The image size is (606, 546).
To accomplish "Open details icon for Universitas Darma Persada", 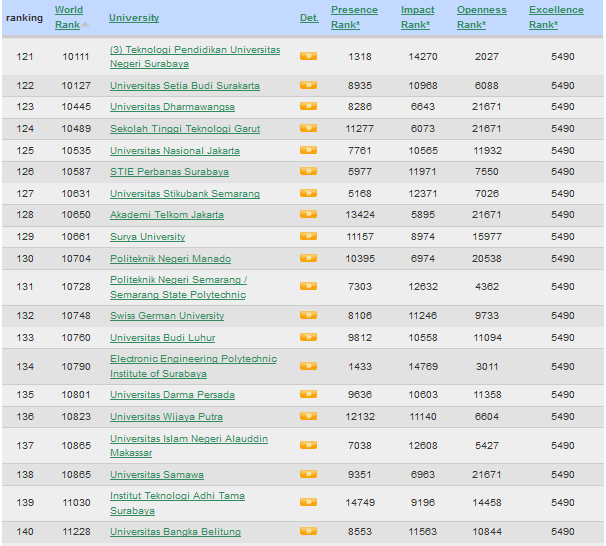I will (x=308, y=394).
